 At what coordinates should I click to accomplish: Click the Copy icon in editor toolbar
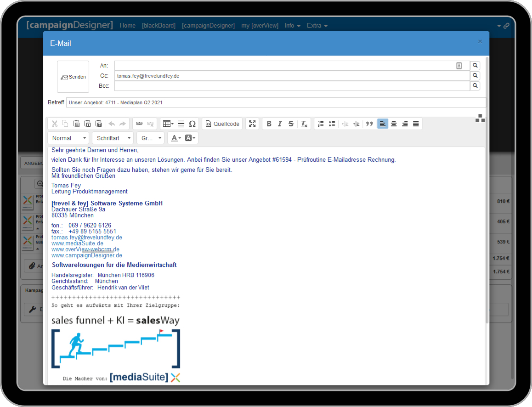click(65, 124)
